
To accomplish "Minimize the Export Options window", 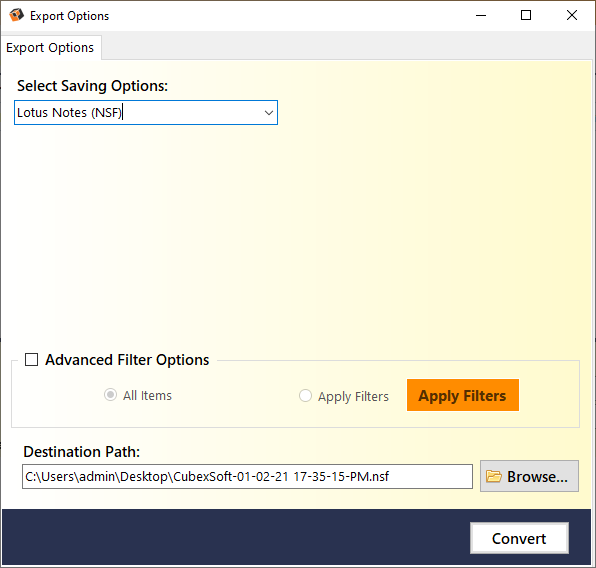I will pos(481,16).
